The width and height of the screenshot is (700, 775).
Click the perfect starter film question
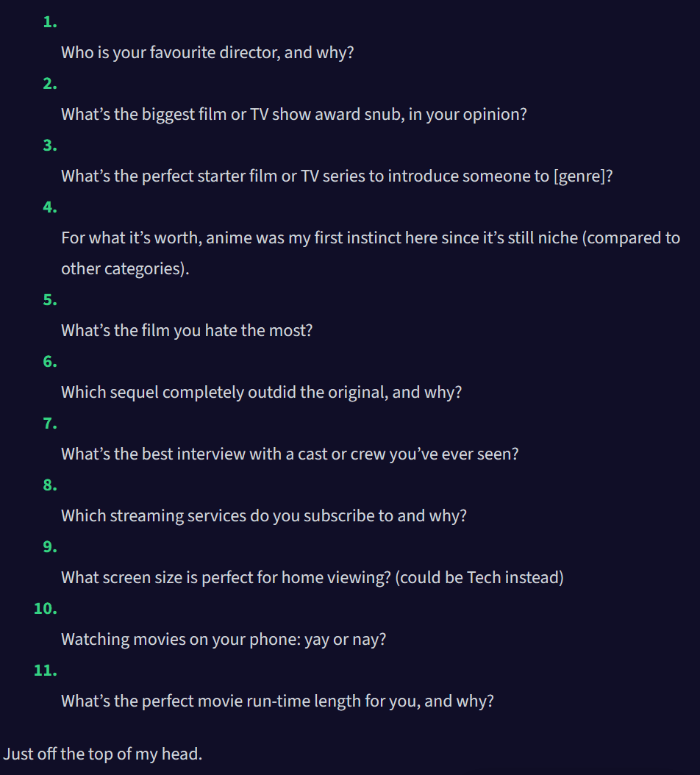[337, 176]
